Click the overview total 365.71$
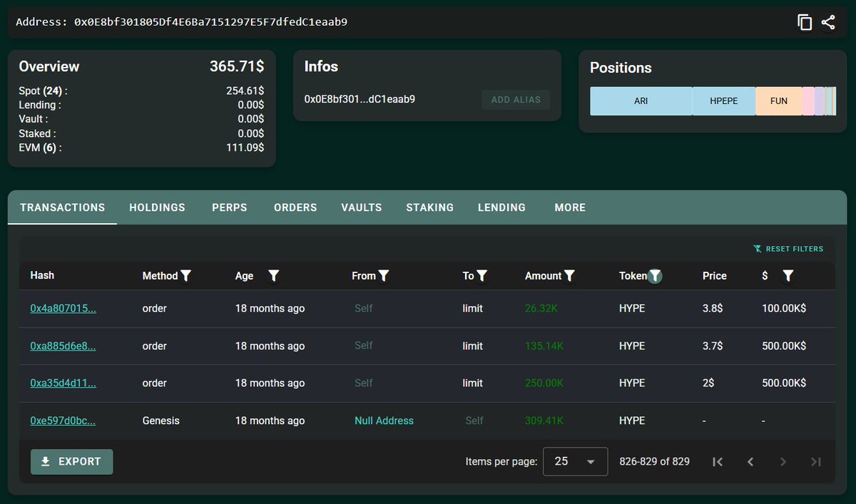 click(x=237, y=66)
